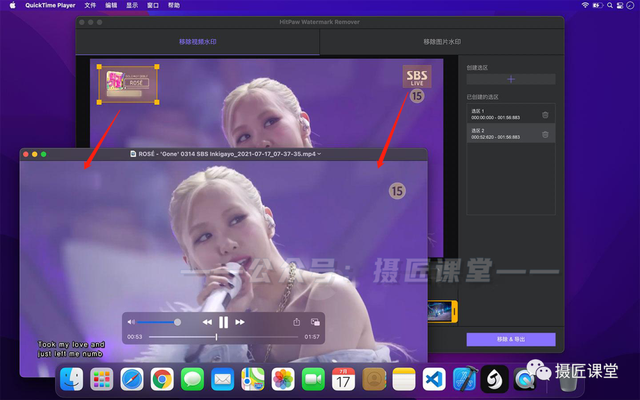Screen dimensions: 640x400
Task: Click the top-right handle of the selection box
Action: coord(157,67)
